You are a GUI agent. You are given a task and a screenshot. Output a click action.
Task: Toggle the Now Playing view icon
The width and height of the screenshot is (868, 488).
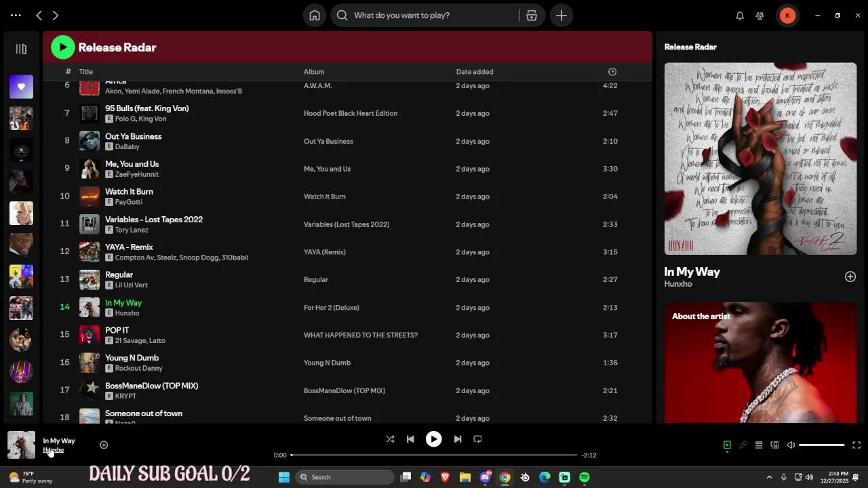pyautogui.click(x=727, y=445)
